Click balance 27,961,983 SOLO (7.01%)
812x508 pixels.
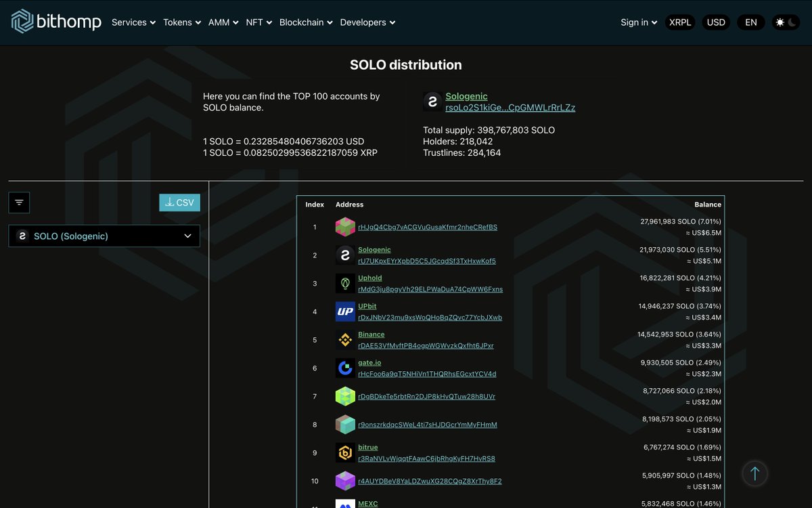coord(681,221)
